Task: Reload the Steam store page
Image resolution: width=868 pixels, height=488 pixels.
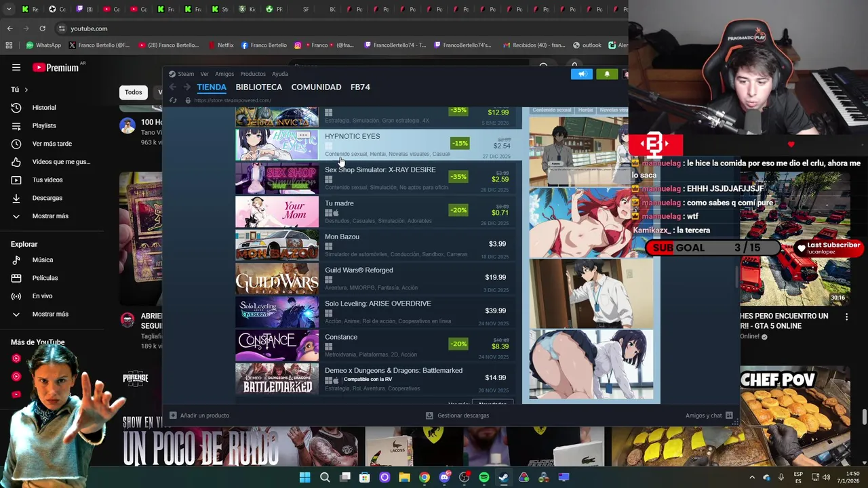Action: 173,100
